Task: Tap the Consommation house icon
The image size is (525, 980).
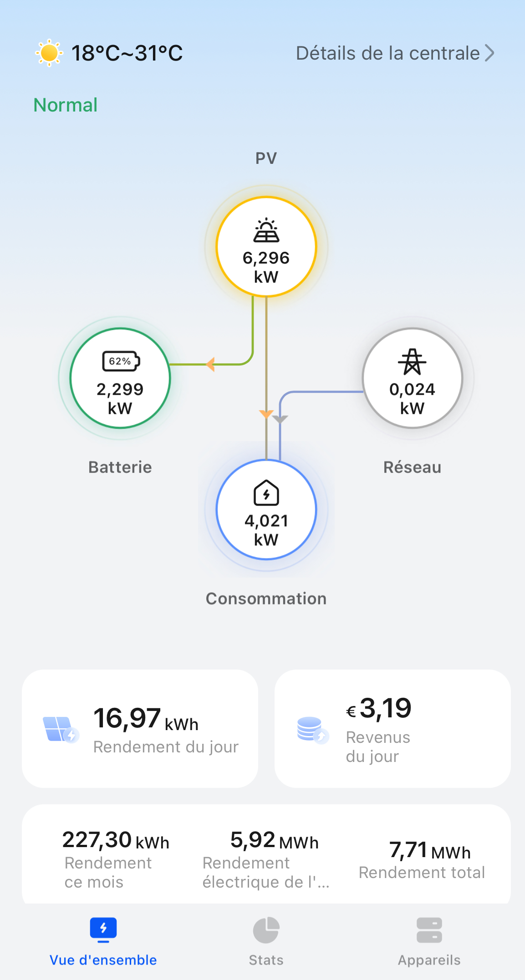Action: tap(266, 493)
